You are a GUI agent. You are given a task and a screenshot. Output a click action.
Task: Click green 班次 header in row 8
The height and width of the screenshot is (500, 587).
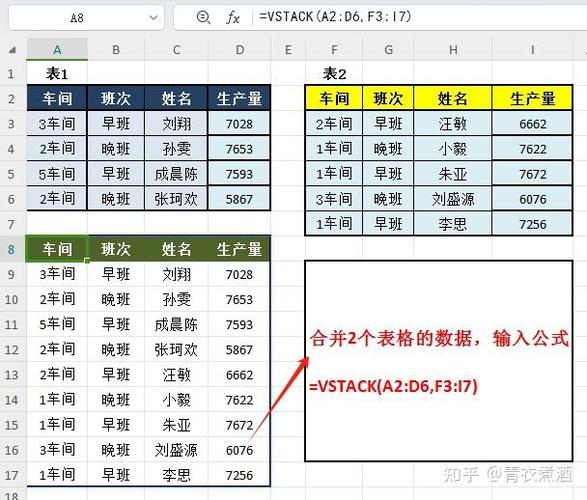tap(116, 249)
